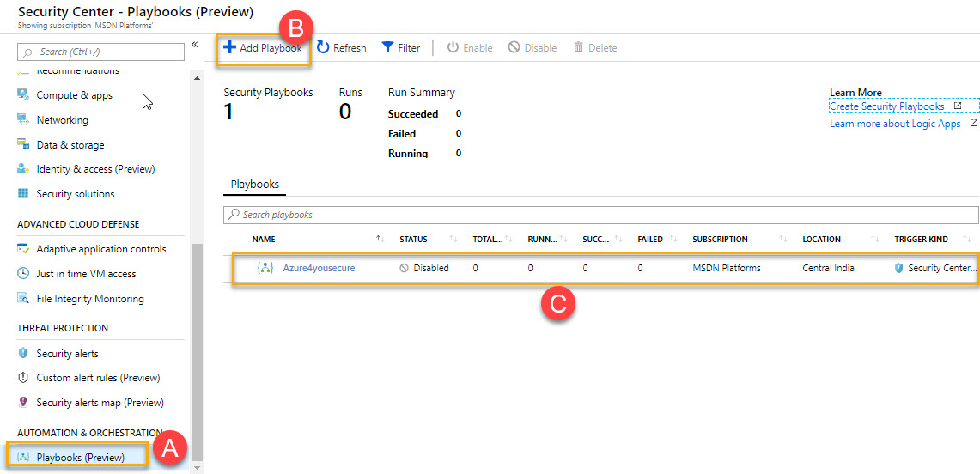Click the sidebar vertical scrollbar thumb
980x474 pixels.
click(196, 353)
